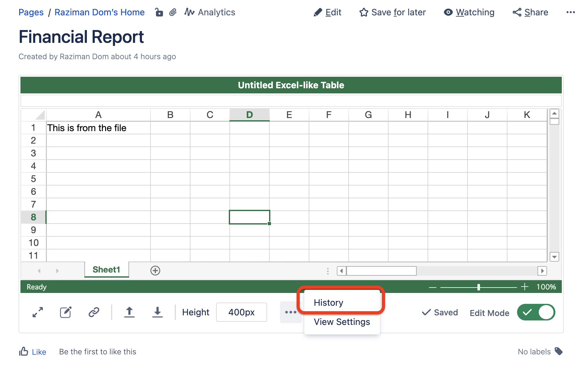Choose View Settings menu entry

tap(342, 322)
